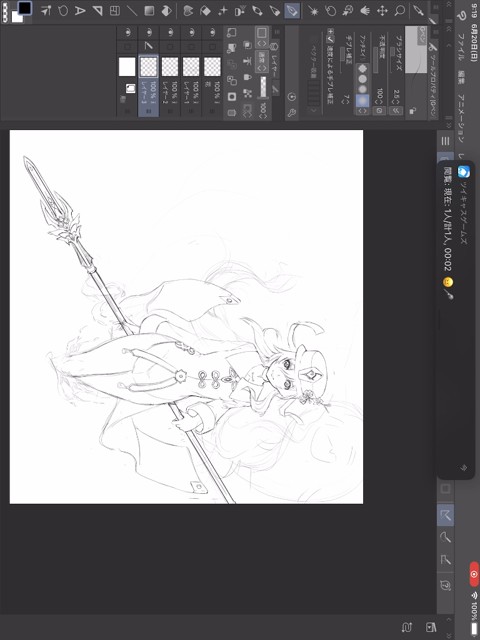The image size is (480, 640).
Task: Click the black main color swatch
Action: coord(25,8)
